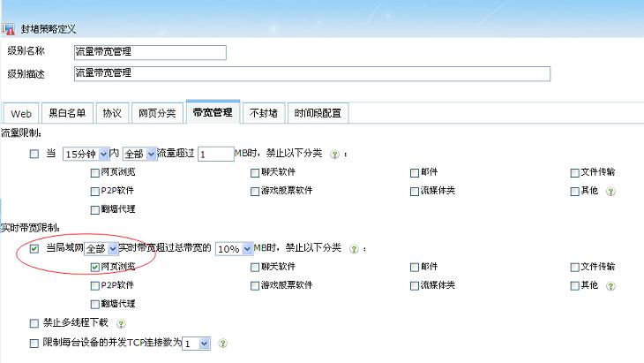This screenshot has width=644, height=363.
Task: Click the 级别名称 text field
Action: pyautogui.click(x=150, y=52)
